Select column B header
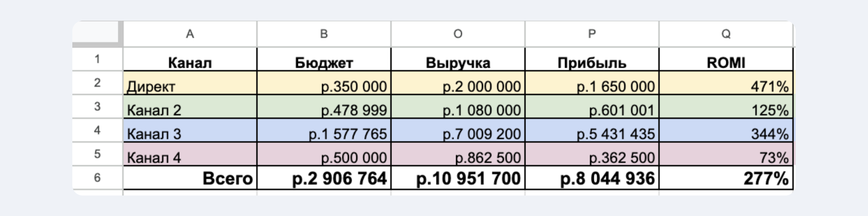 324,34
